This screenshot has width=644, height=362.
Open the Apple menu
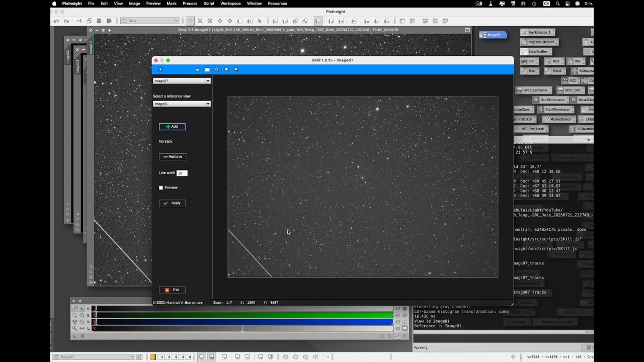coord(54,4)
